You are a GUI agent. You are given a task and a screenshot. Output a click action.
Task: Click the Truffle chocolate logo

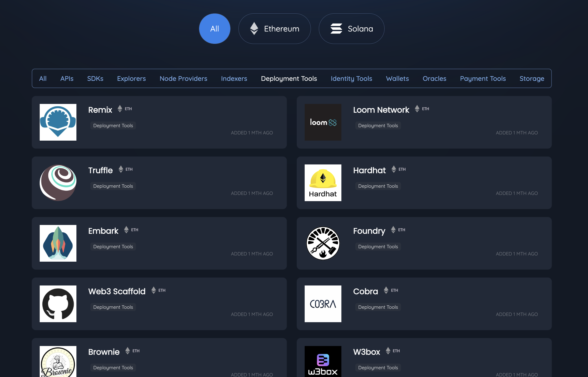(x=58, y=183)
